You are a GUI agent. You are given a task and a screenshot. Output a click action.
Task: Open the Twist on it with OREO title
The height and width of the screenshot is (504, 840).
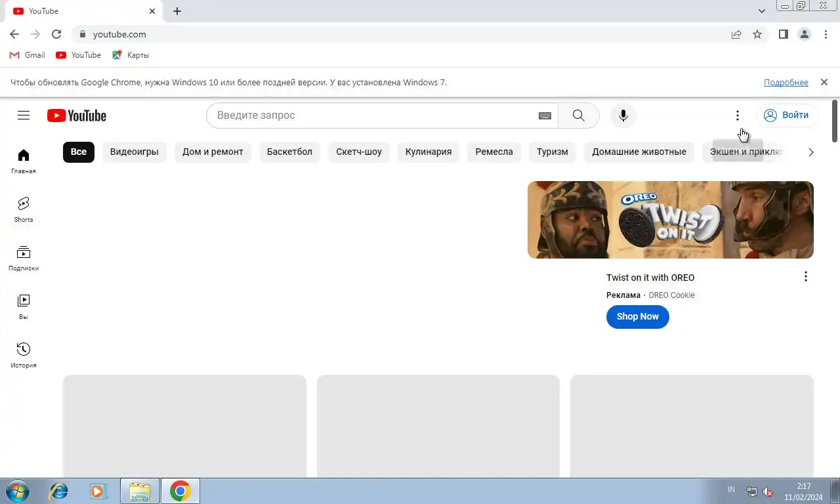pos(650,278)
